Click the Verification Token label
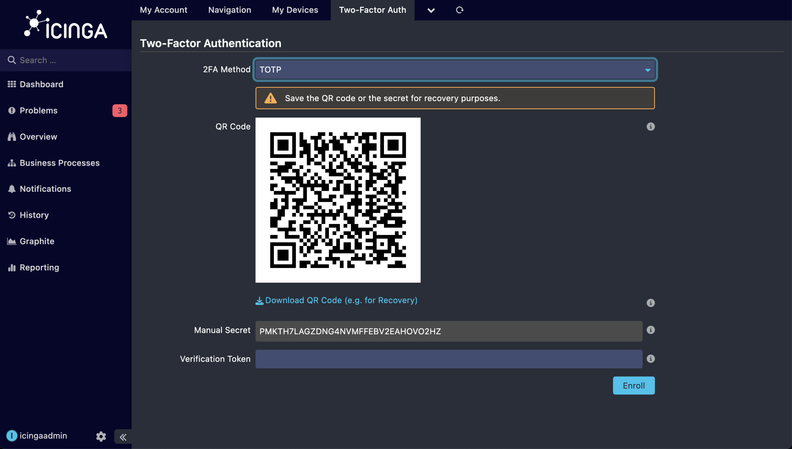Screen dimensions: 792x449 pos(215,359)
